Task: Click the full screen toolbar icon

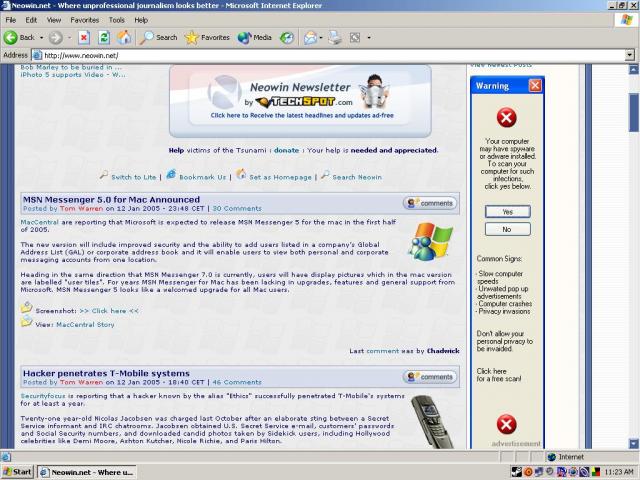Action: [355, 38]
